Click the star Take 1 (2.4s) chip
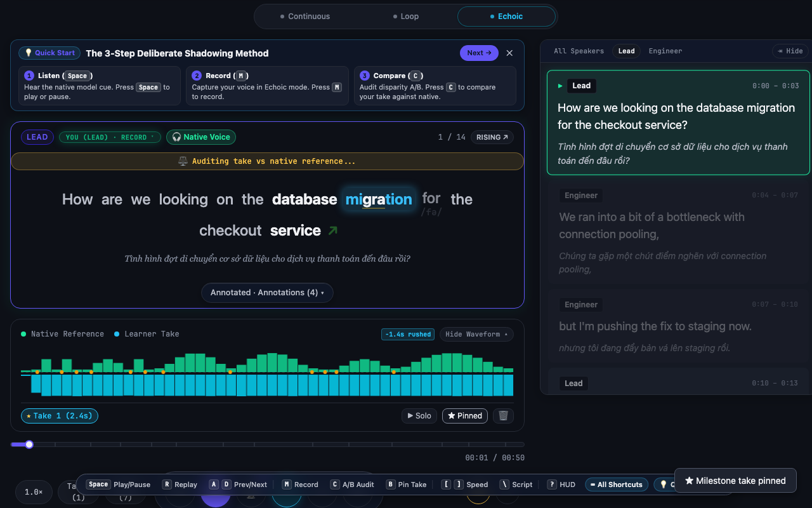 click(60, 416)
